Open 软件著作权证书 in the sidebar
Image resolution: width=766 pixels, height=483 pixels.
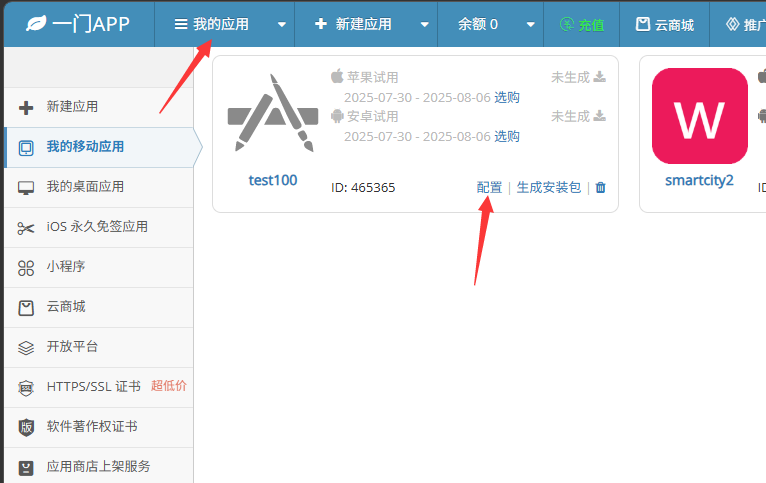click(x=92, y=427)
